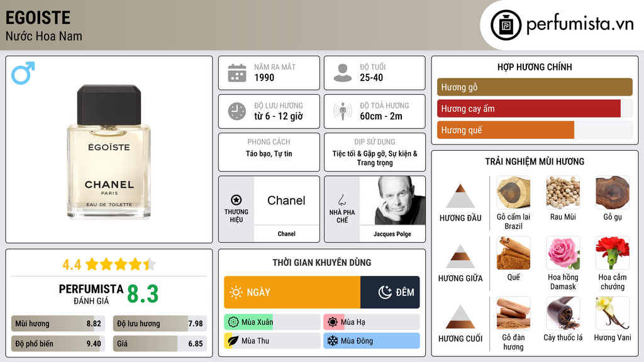Viewport: 644px width, 362px height.
Task: Click the Hương Cuối pyramid icon
Action: coord(460,317)
